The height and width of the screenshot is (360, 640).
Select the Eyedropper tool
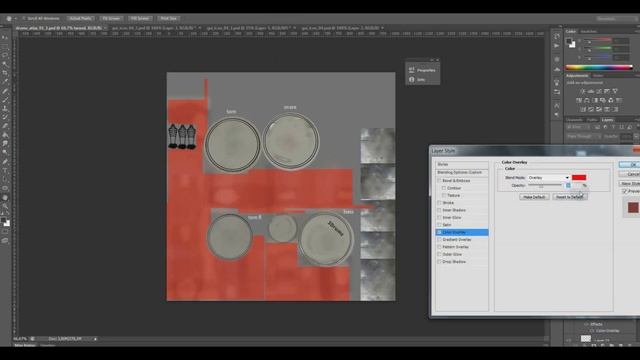pos(5,82)
